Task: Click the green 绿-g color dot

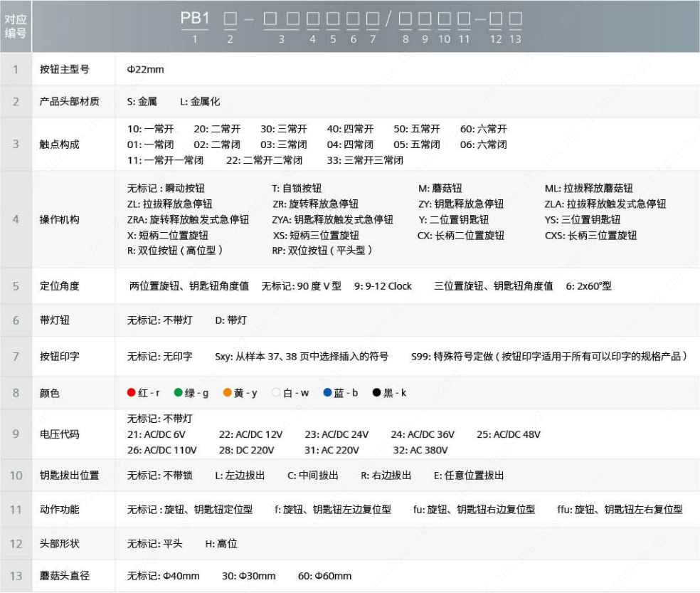Action: point(178,392)
